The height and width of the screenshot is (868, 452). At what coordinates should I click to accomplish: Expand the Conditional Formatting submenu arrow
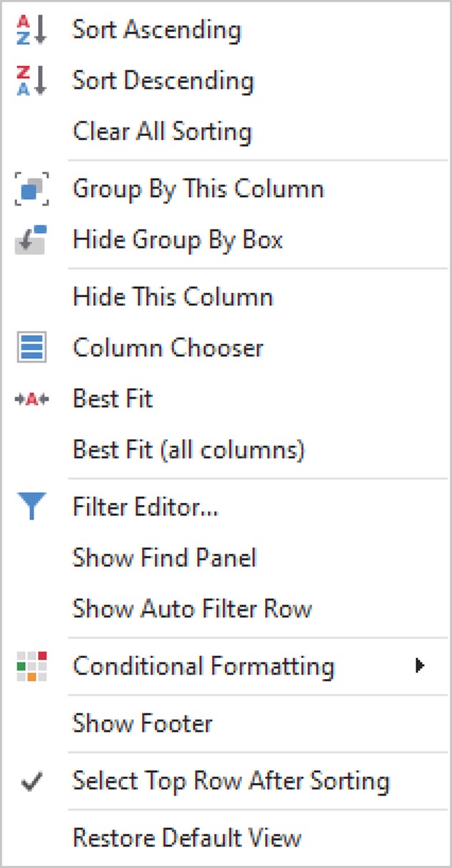[420, 667]
